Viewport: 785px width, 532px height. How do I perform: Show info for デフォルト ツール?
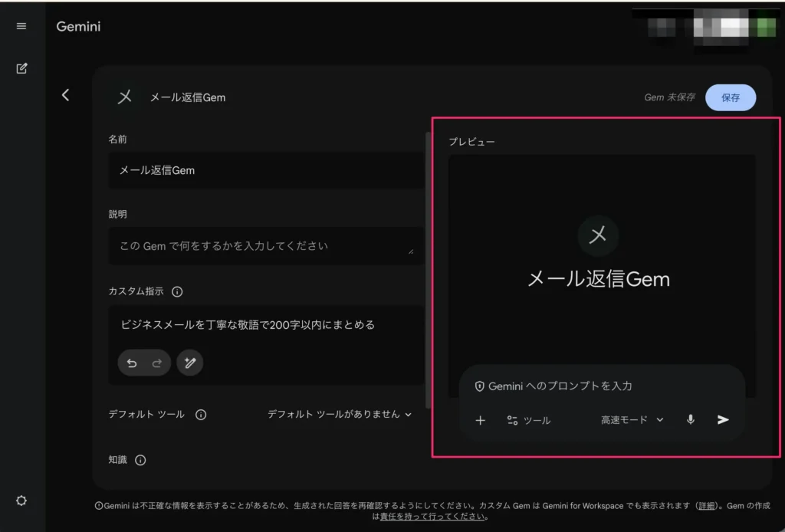pos(201,415)
